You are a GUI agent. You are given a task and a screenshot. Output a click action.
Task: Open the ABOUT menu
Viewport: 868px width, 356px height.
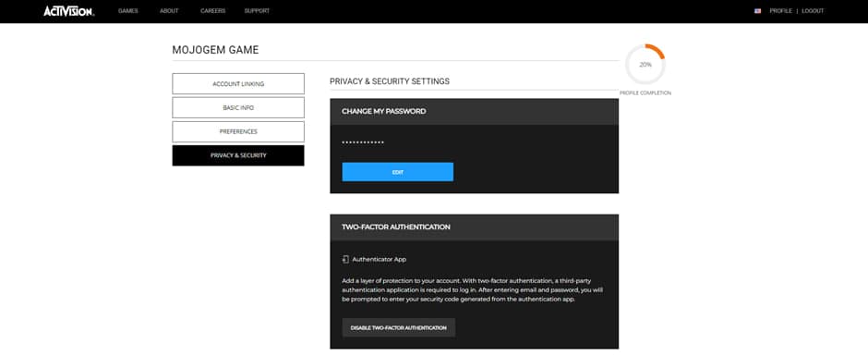pyautogui.click(x=169, y=11)
